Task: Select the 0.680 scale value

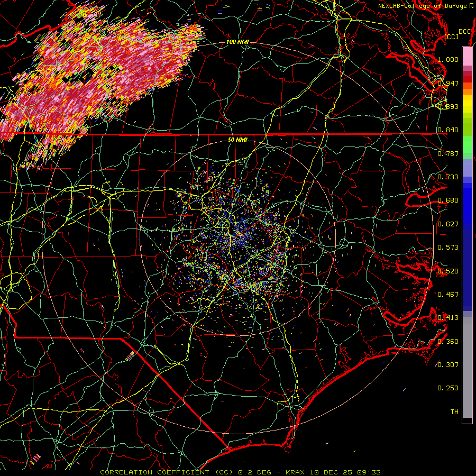Action: click(448, 200)
